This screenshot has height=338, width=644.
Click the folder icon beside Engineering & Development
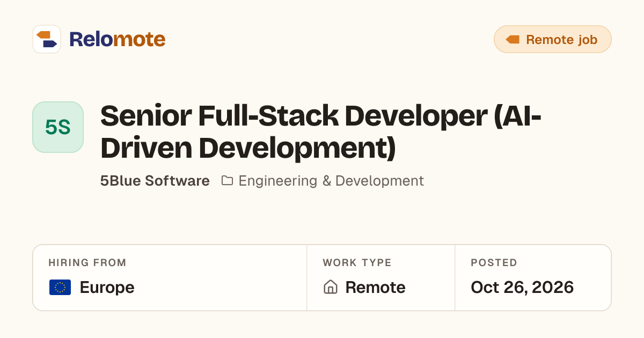pyautogui.click(x=228, y=181)
